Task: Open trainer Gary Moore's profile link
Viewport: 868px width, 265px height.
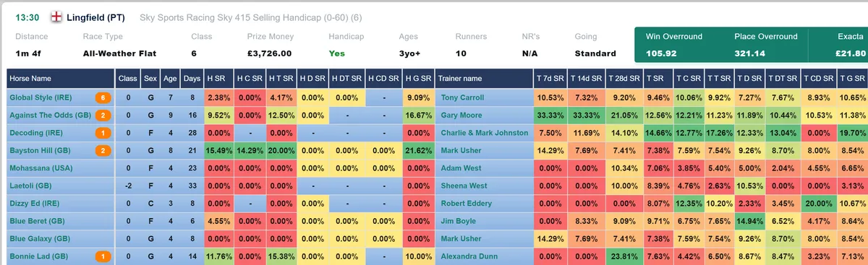Action: [x=464, y=115]
